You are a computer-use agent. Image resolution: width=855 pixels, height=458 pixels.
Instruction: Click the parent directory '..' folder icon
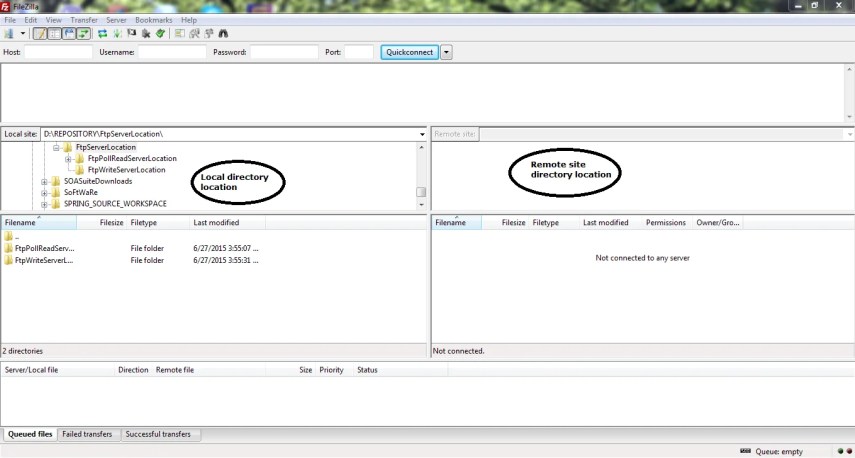[x=8, y=236]
